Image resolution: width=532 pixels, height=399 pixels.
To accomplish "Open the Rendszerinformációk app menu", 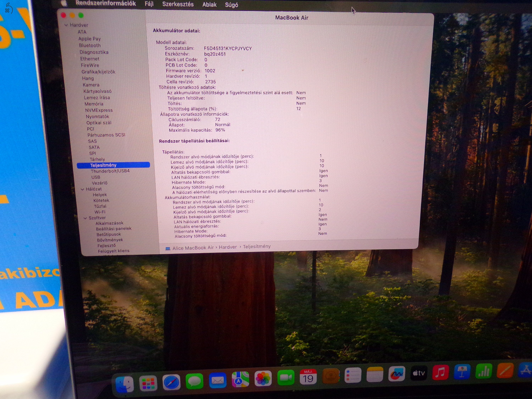I will pyautogui.click(x=106, y=3).
